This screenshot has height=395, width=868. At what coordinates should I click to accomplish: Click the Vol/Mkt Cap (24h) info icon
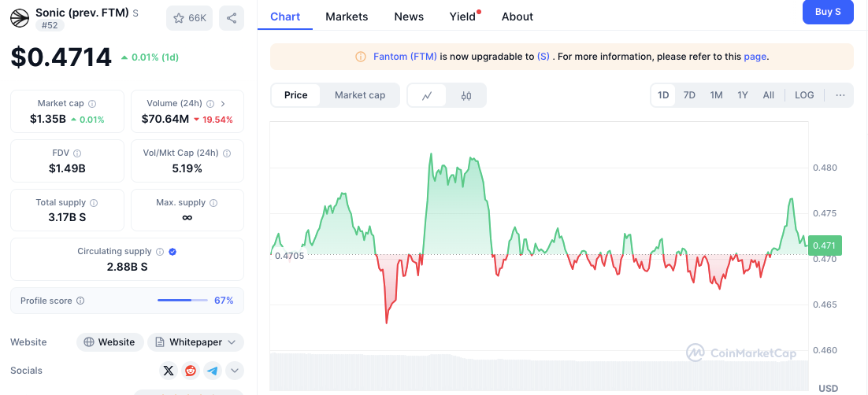click(x=226, y=153)
